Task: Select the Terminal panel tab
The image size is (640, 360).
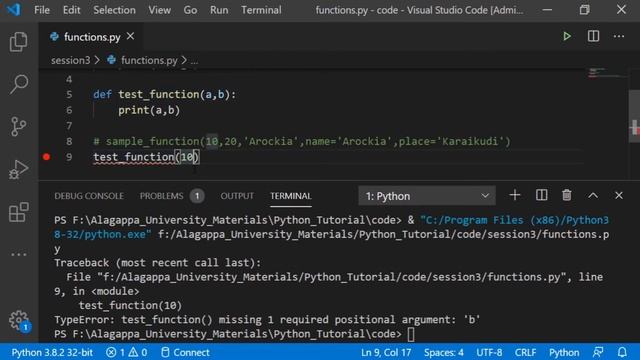Action: [x=291, y=196]
